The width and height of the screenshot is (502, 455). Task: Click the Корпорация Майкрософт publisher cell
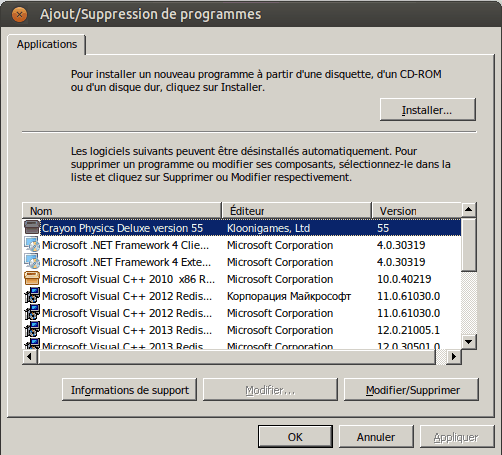click(289, 296)
